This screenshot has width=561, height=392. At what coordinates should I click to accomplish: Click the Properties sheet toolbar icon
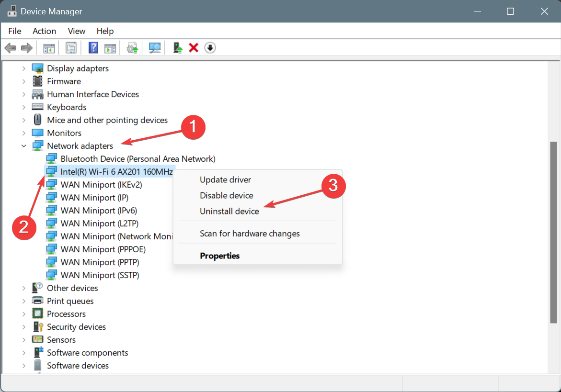pos(71,47)
